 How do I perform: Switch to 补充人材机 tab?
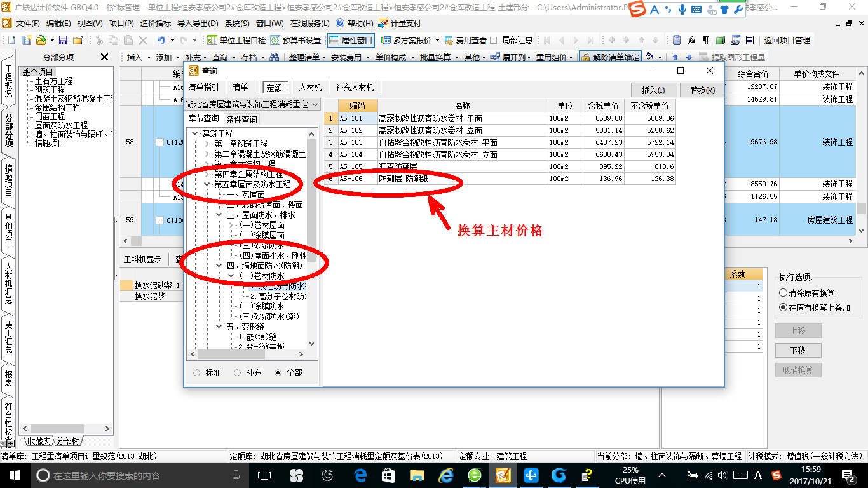pos(355,88)
